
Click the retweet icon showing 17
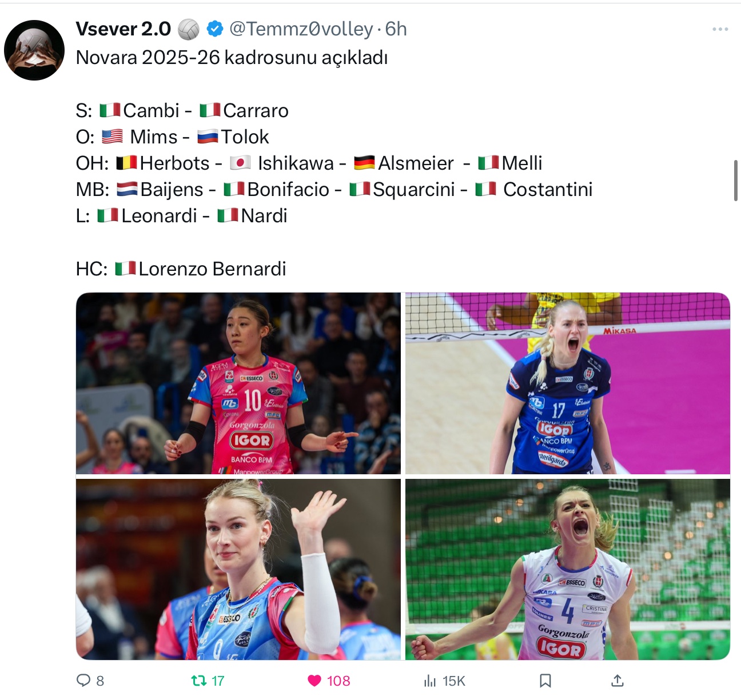(198, 681)
